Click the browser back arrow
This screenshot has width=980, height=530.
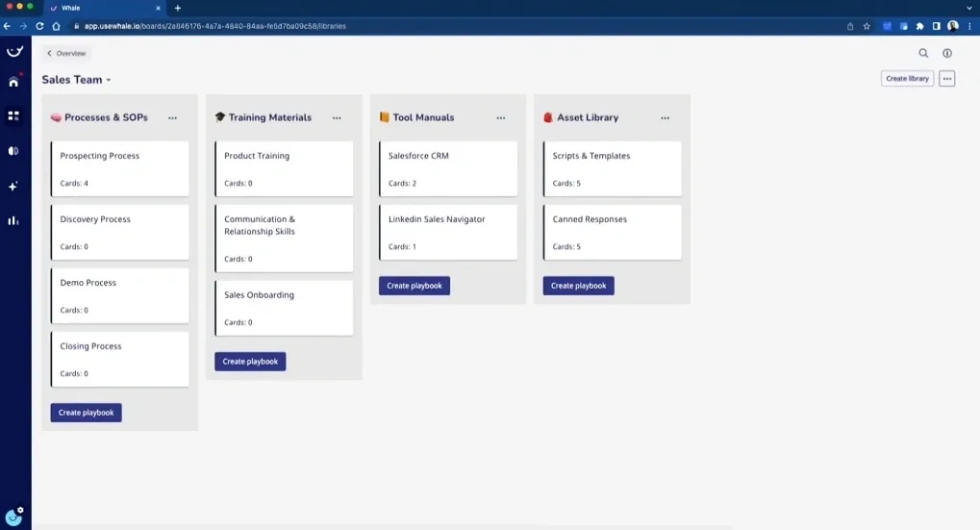point(7,26)
